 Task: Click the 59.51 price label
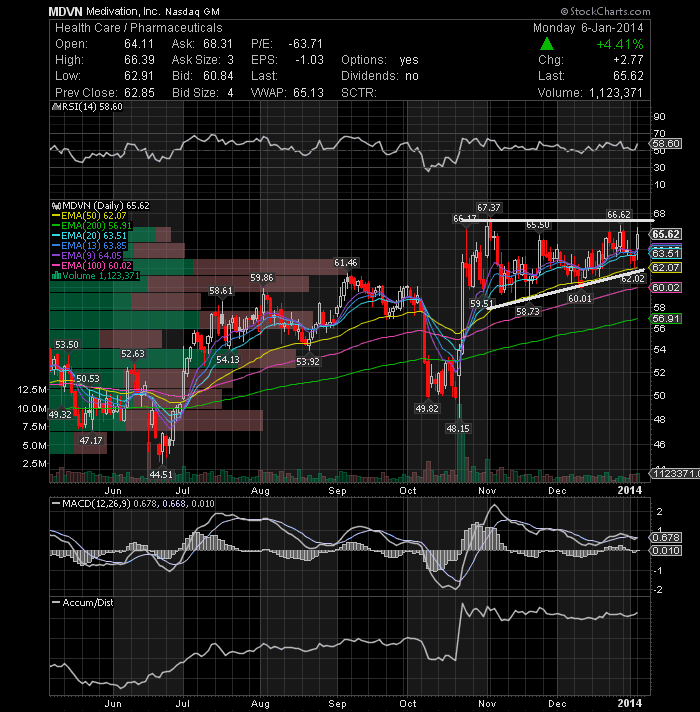482,303
